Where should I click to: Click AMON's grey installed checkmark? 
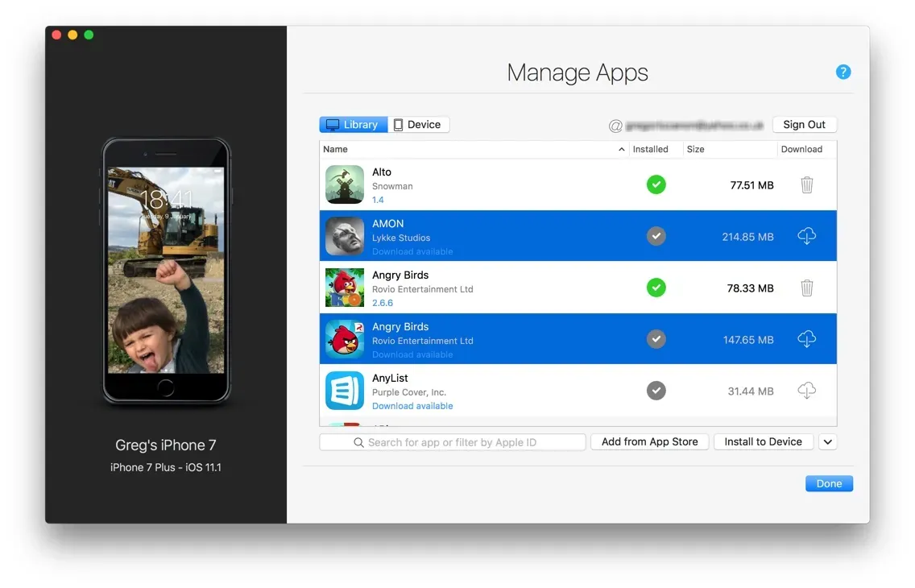656,237
